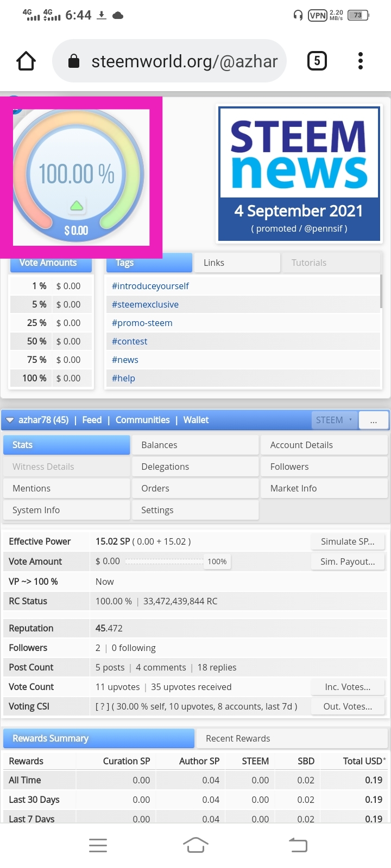This screenshot has width=391, height=868.
Task: Click the 'Last 30 Days' rewards row
Action: pyautogui.click(x=195, y=800)
